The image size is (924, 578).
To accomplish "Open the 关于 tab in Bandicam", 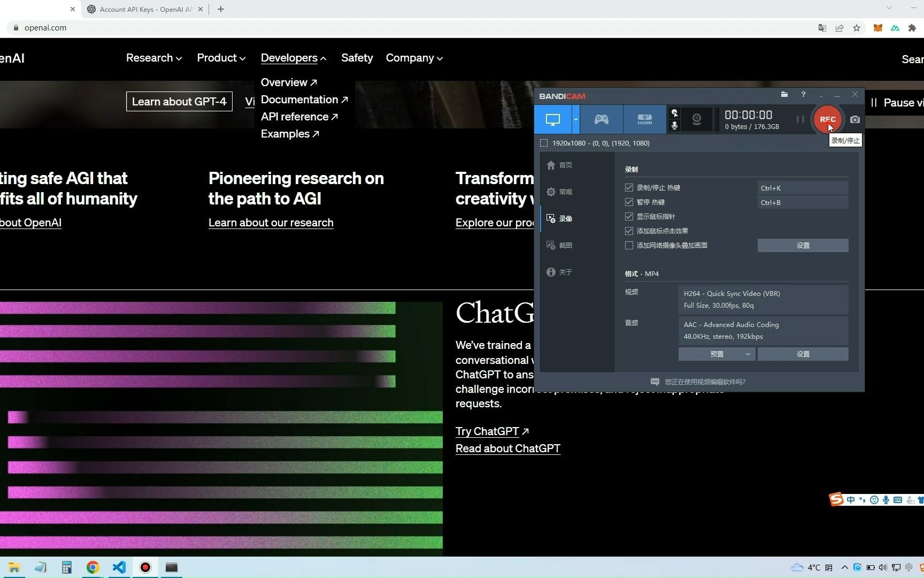I will coord(559,272).
